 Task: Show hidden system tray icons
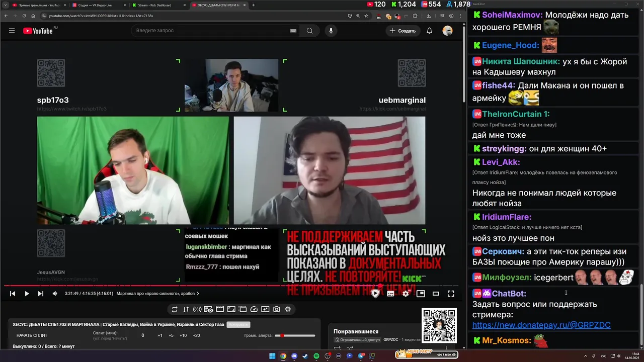click(585, 356)
